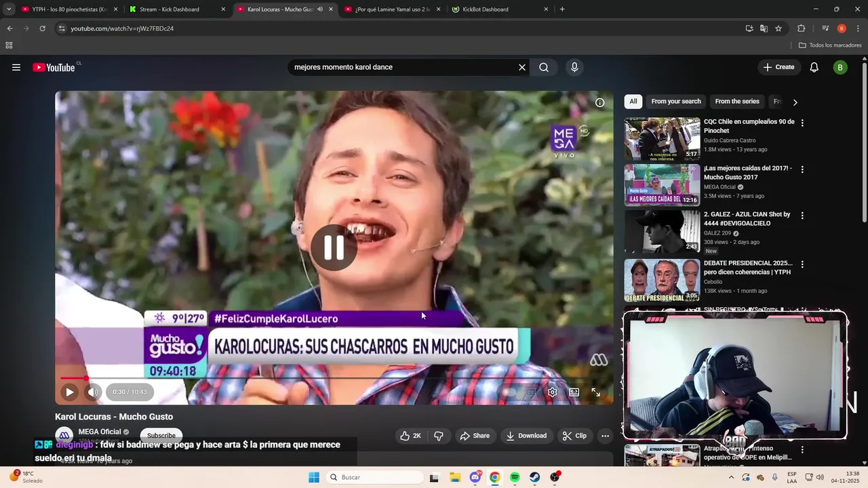
Task: Enter full screen video
Action: point(596,392)
